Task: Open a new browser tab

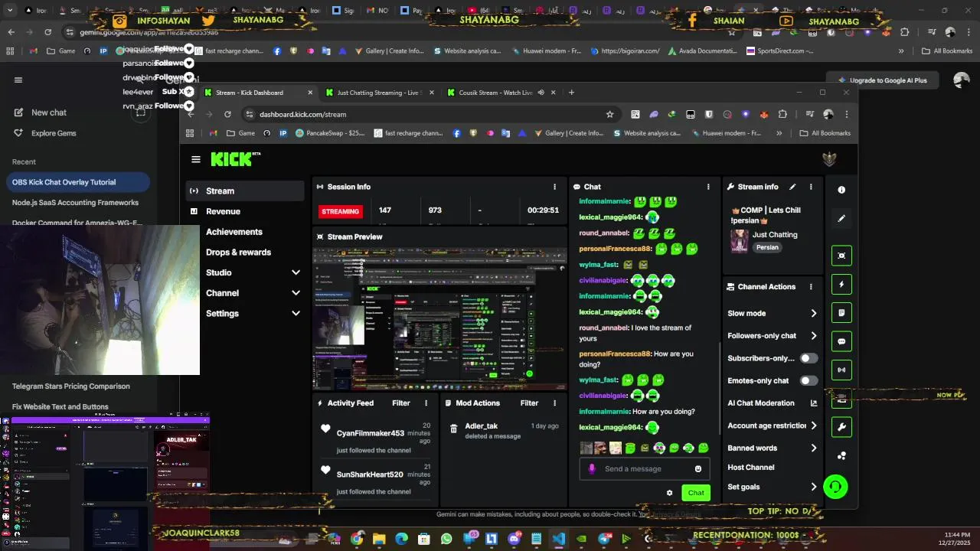Action: click(x=571, y=93)
